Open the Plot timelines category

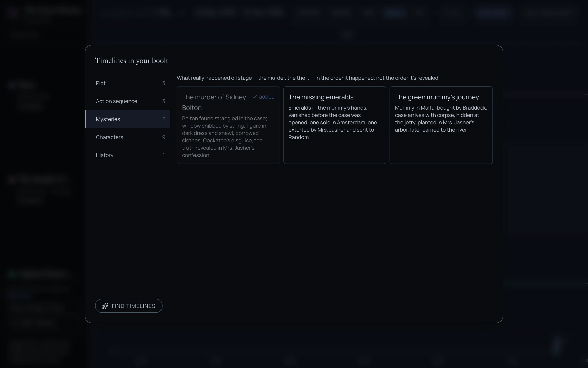[128, 83]
